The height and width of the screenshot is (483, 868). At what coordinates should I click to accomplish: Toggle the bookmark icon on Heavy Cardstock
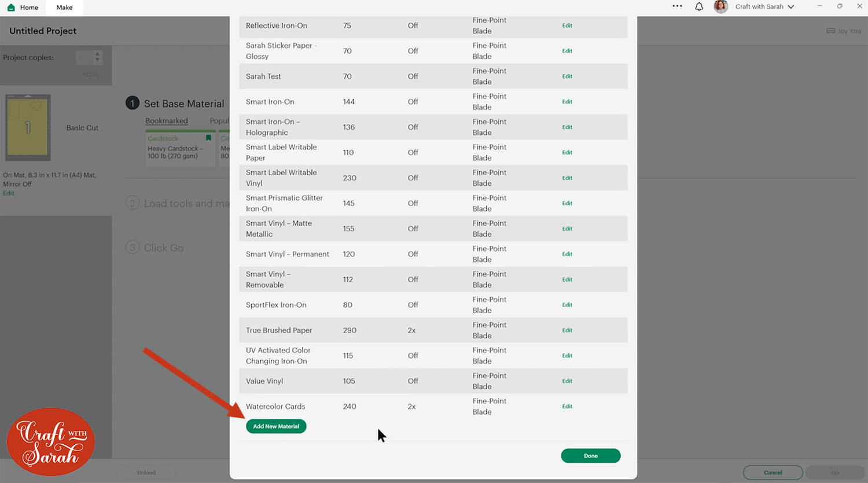click(x=208, y=138)
